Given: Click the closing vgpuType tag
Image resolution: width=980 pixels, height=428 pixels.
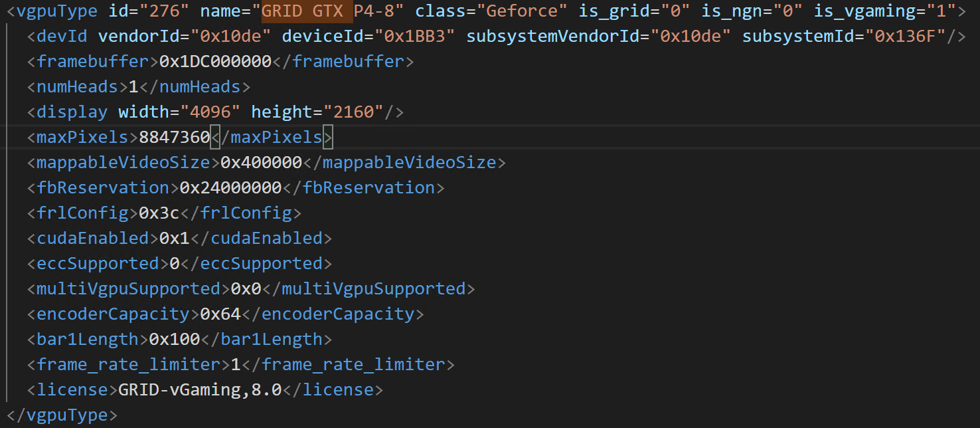Looking at the screenshot, I should coord(62,415).
